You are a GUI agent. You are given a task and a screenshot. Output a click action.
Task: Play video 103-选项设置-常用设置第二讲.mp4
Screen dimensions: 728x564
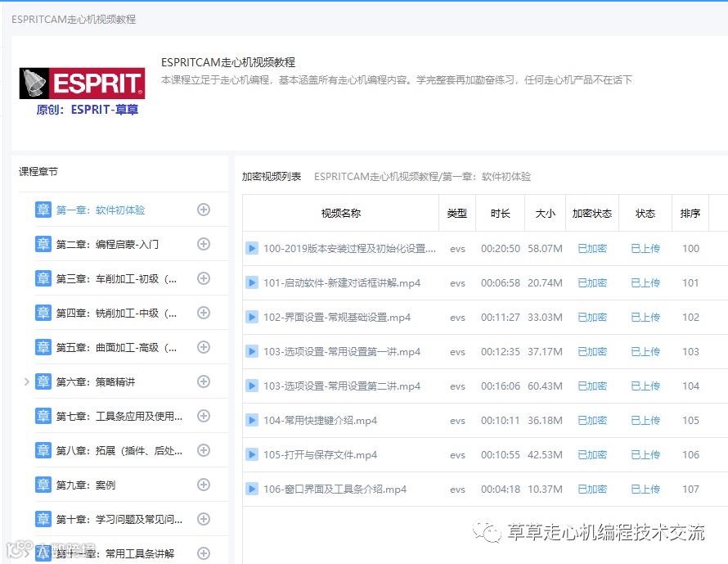pos(252,386)
